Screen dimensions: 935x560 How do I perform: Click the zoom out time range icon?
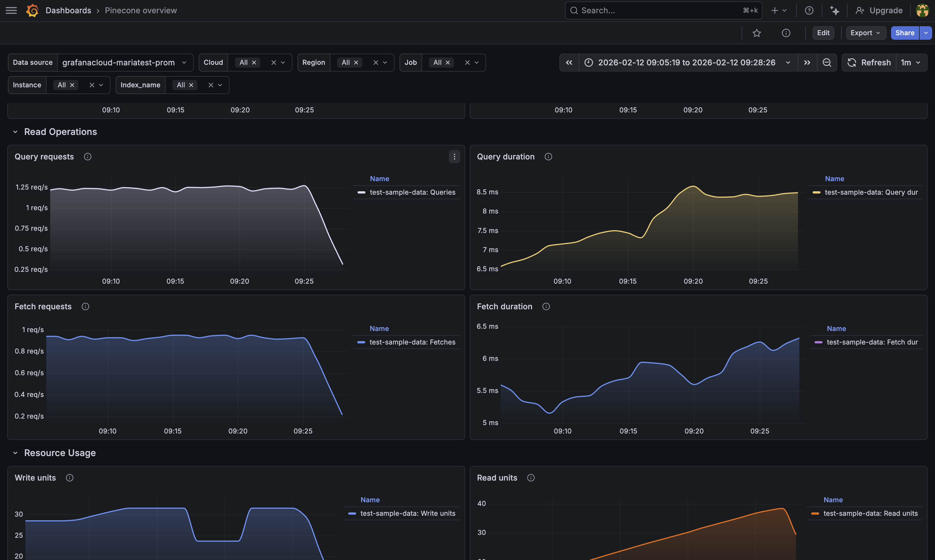click(827, 63)
